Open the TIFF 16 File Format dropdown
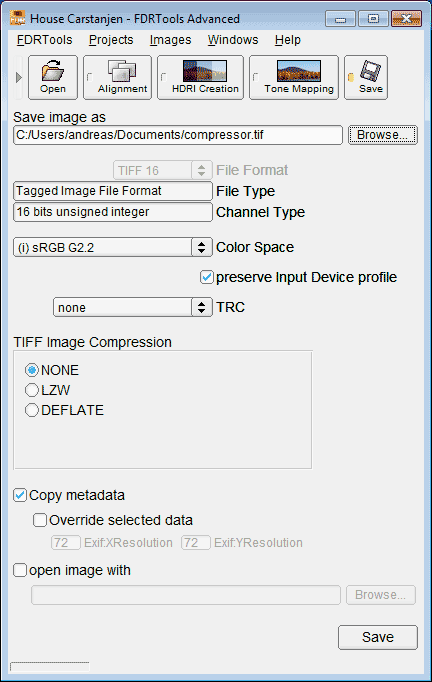Screen dimensions: 432x682 point(163,170)
